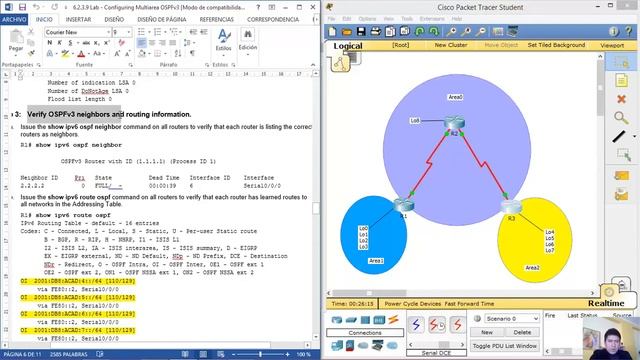640x360 pixels.
Task: Click router R1 in the topology
Action: coord(404,205)
